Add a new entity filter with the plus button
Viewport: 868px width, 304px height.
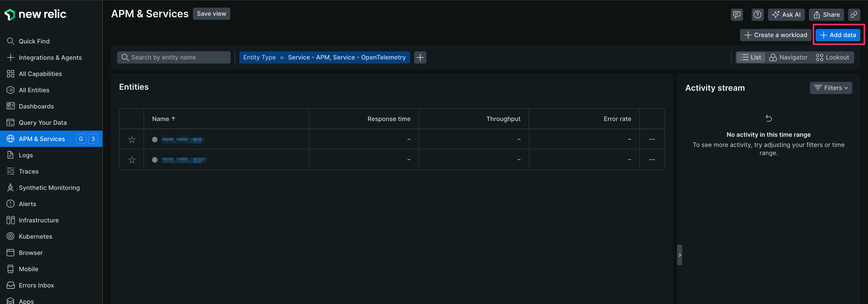(x=420, y=57)
